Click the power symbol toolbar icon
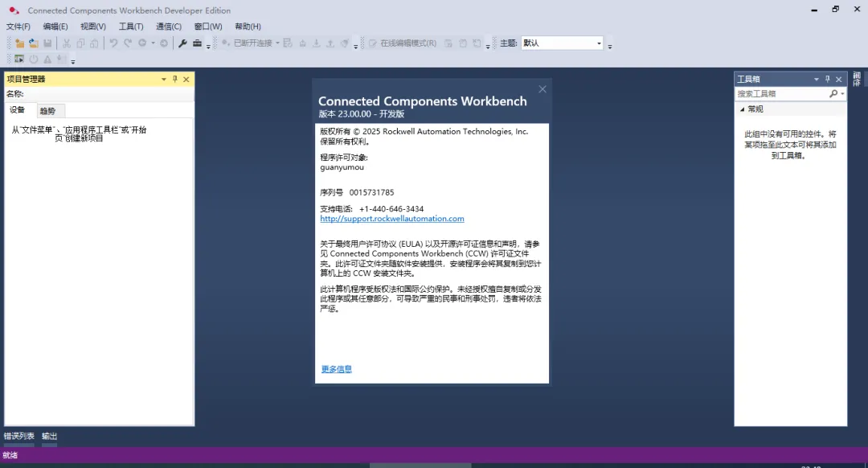 [34, 59]
